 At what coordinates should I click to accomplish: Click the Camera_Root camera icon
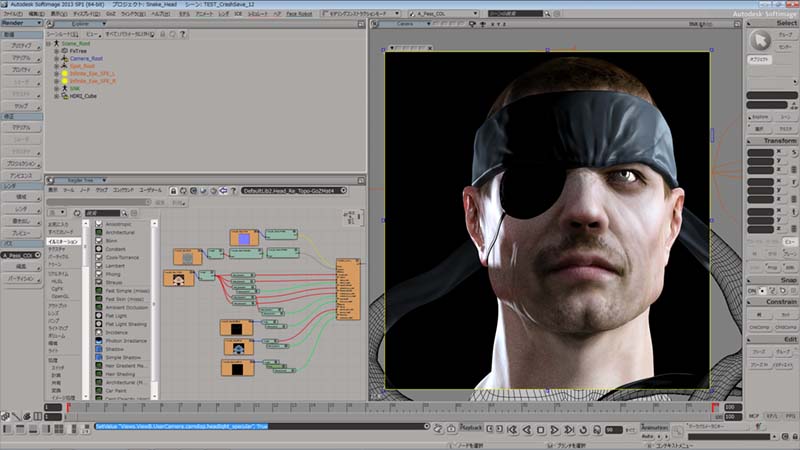click(65, 58)
